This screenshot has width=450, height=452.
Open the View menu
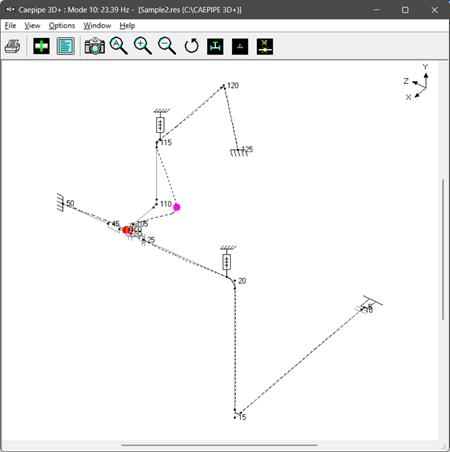pyautogui.click(x=32, y=26)
